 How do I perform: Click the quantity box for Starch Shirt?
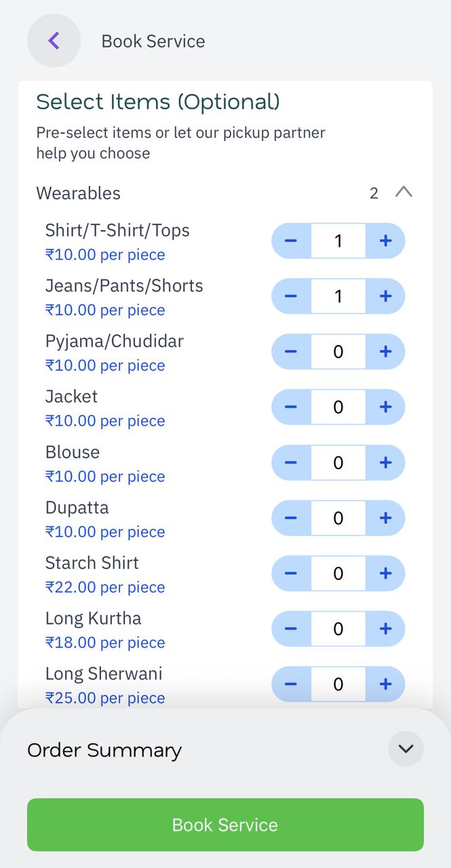tap(338, 573)
